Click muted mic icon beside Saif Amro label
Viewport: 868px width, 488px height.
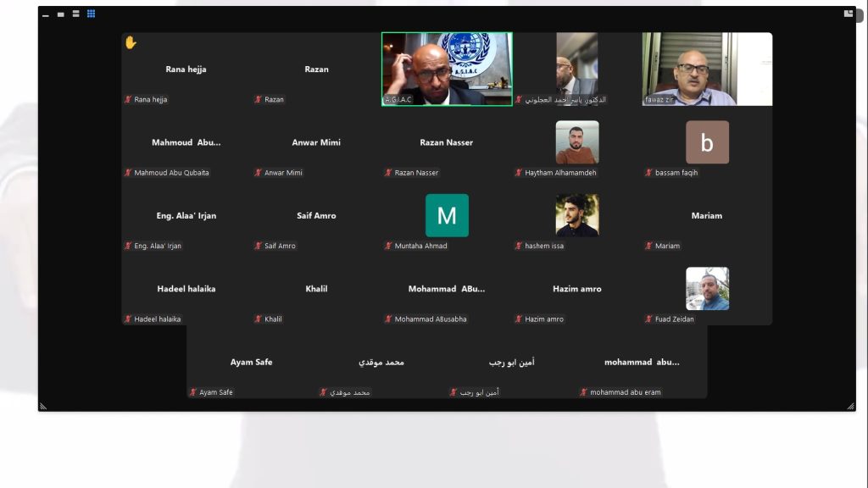tap(258, 246)
